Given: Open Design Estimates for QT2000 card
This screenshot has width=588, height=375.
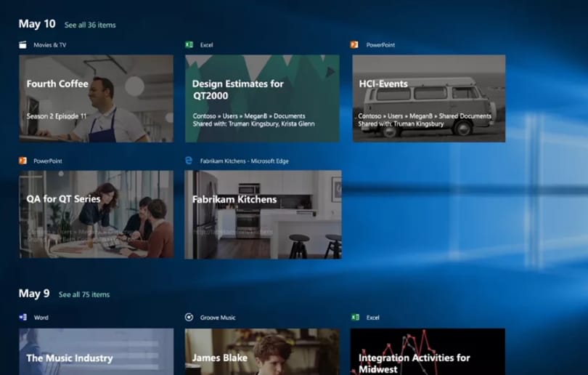Looking at the screenshot, I should pyautogui.click(x=262, y=98).
